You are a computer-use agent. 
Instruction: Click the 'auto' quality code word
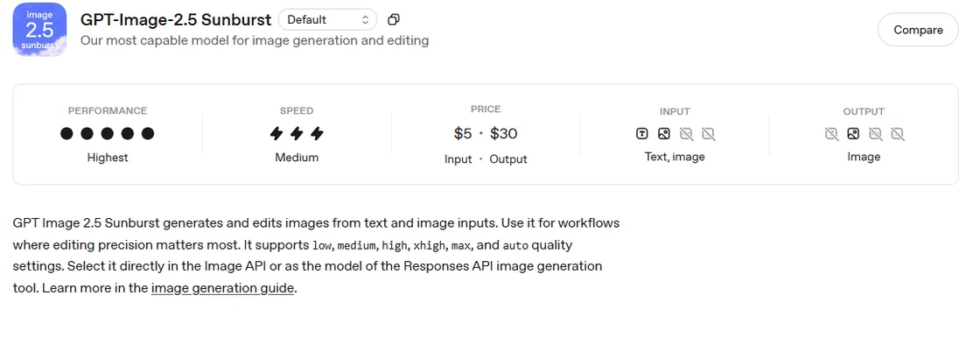point(515,244)
